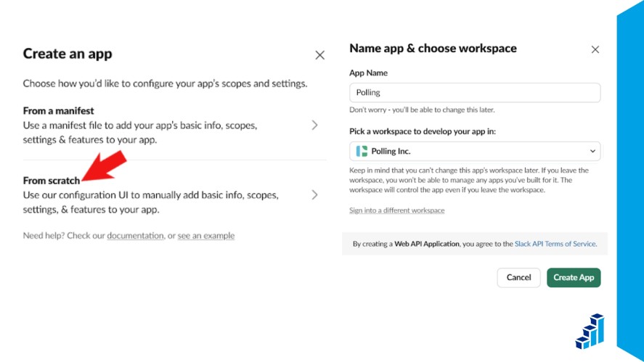Click the workspace dropdown arrow
644x362 pixels.
pos(592,151)
